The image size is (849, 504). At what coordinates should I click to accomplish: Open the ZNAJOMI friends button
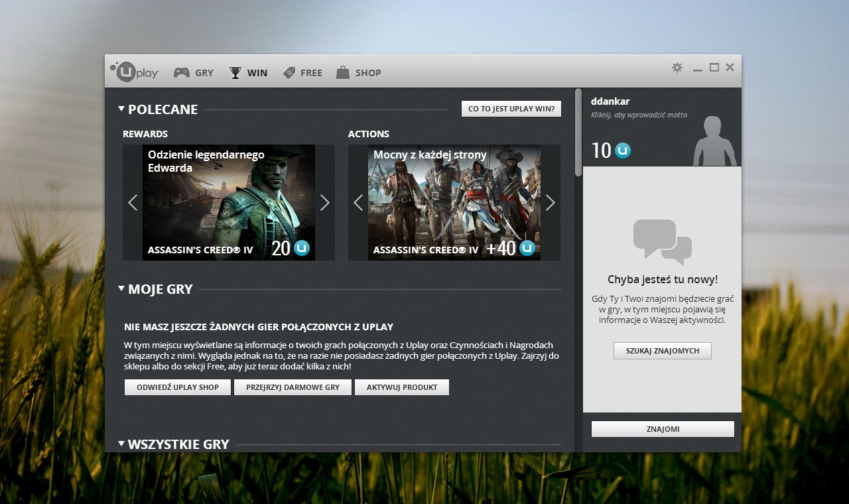(663, 429)
